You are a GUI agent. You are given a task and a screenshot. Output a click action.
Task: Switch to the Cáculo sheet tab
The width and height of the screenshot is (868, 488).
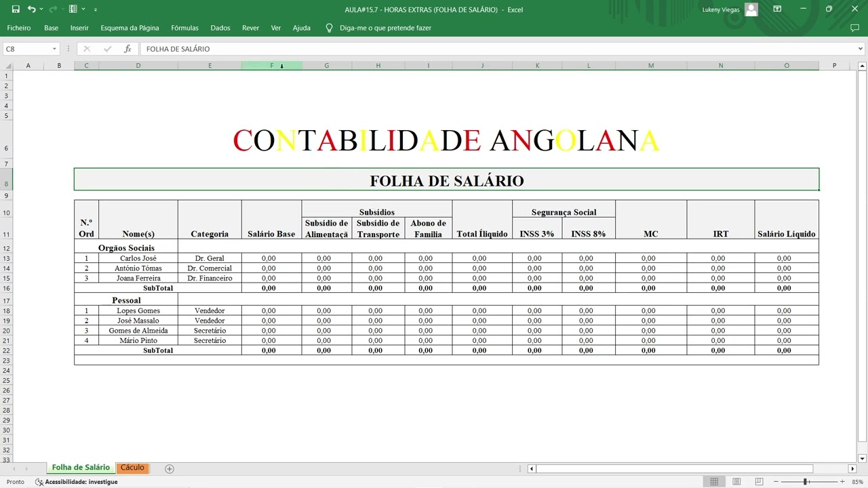[x=132, y=468]
